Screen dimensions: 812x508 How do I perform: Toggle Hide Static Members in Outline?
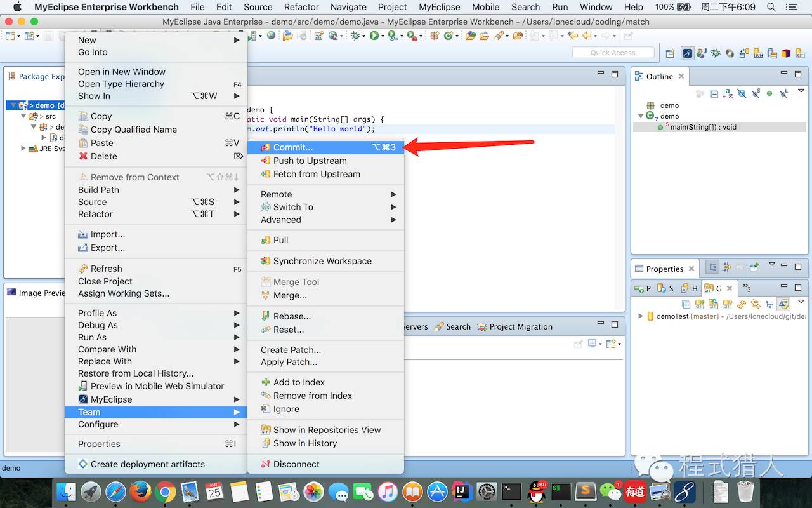coord(756,93)
